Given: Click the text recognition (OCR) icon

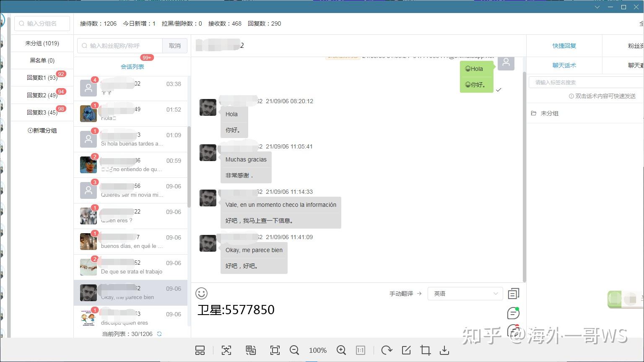Looking at the screenshot, I should point(226,350).
